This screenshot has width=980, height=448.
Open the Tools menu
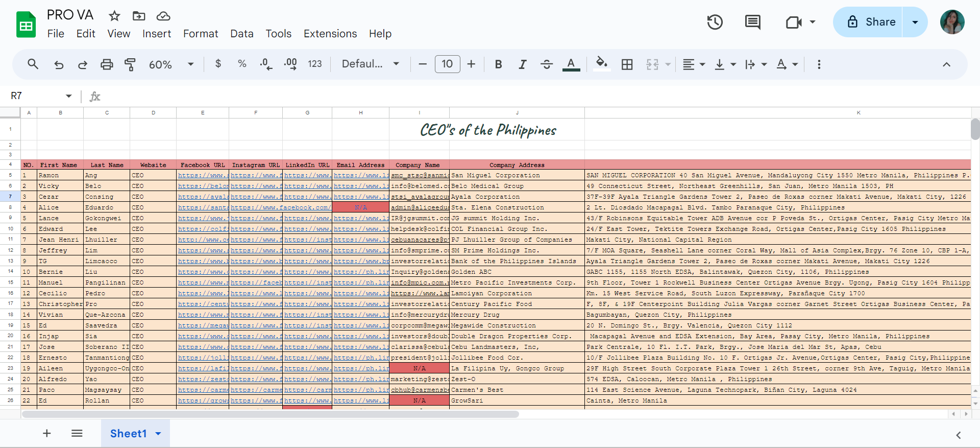click(278, 34)
